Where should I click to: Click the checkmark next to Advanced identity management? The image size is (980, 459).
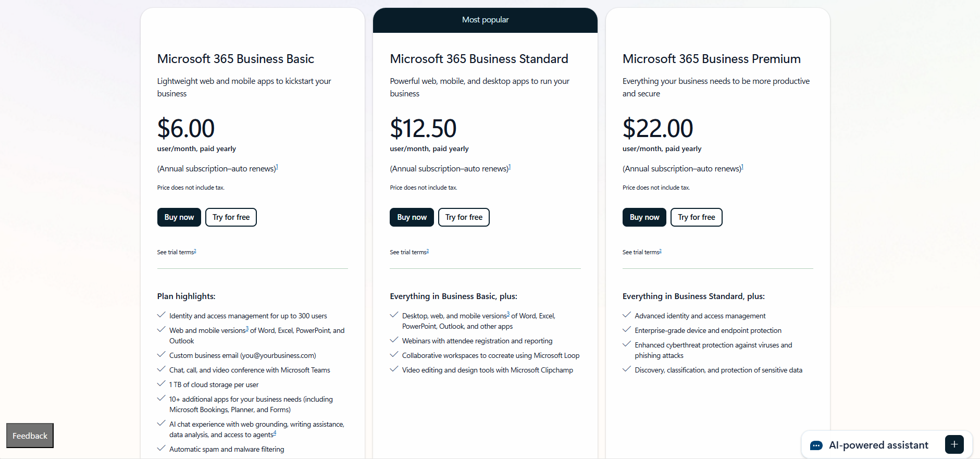click(x=626, y=315)
